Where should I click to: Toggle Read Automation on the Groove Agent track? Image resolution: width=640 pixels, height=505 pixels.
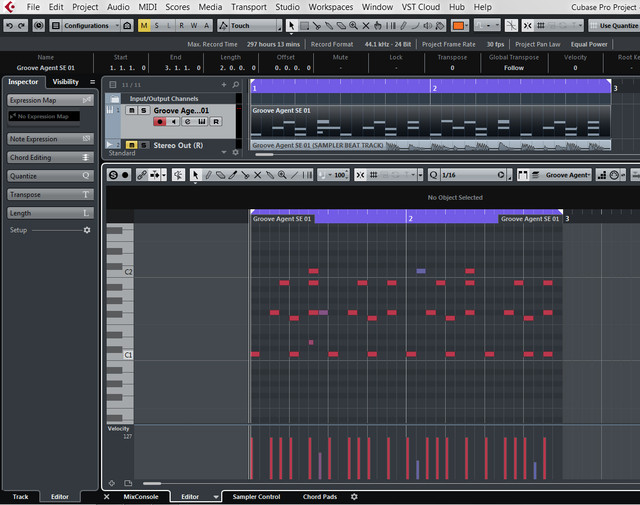pyautogui.click(x=216, y=122)
